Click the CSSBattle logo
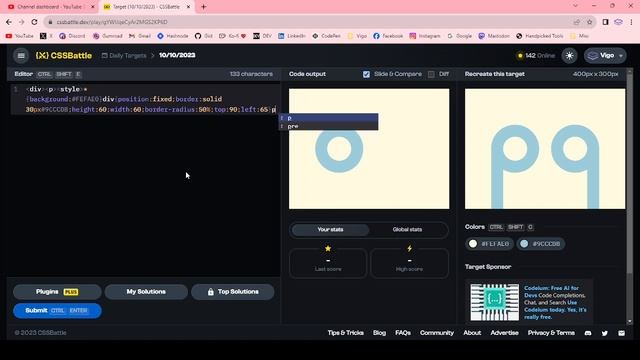The image size is (640, 360). click(x=64, y=56)
